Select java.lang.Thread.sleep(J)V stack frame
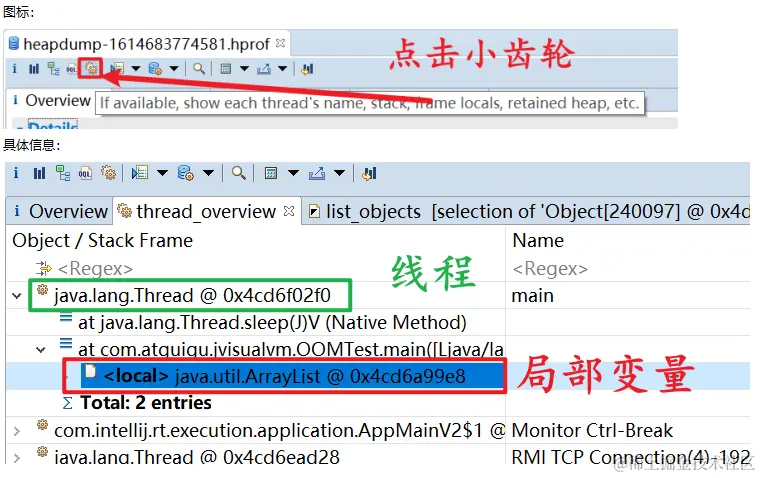Image resolution: width=761 pixels, height=478 pixels. click(272, 323)
